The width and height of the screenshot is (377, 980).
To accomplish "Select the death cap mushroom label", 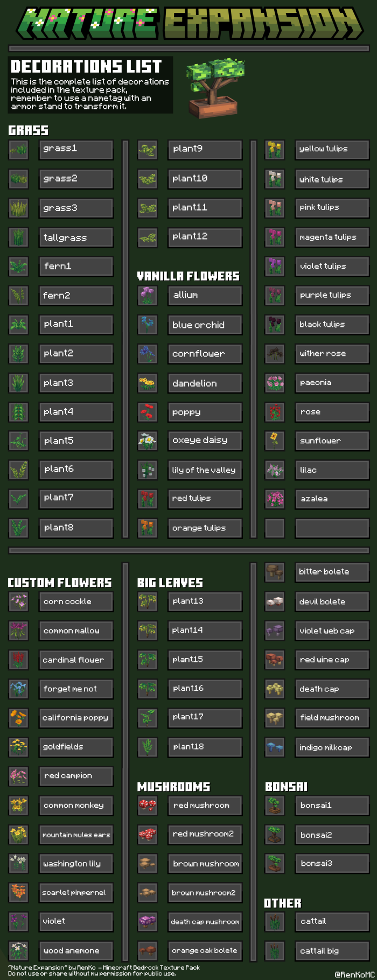I will (205, 921).
